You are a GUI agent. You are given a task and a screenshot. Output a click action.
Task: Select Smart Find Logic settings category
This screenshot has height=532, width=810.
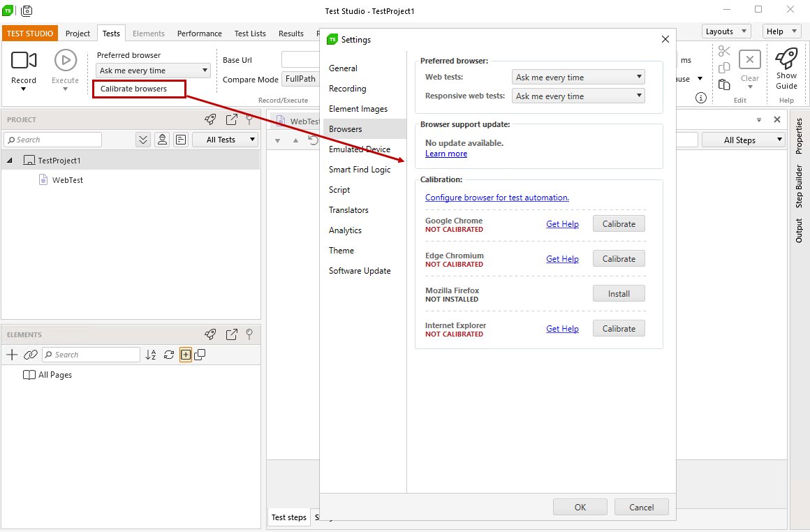coord(360,170)
